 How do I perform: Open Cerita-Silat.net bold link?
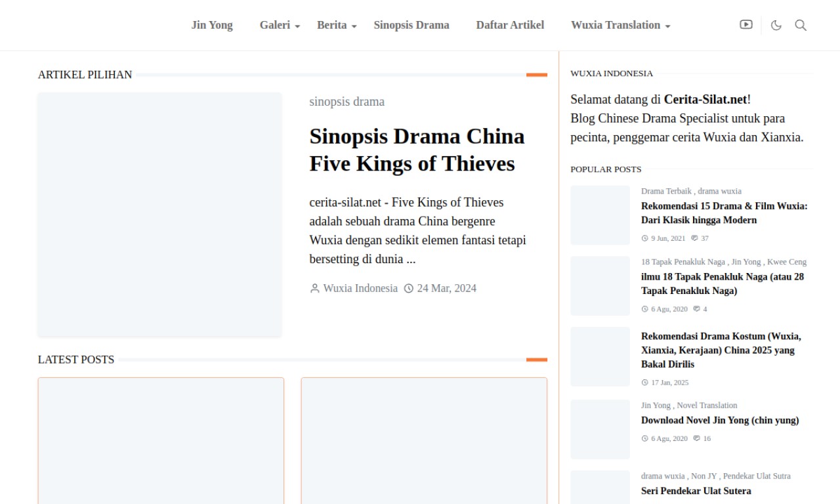click(705, 100)
